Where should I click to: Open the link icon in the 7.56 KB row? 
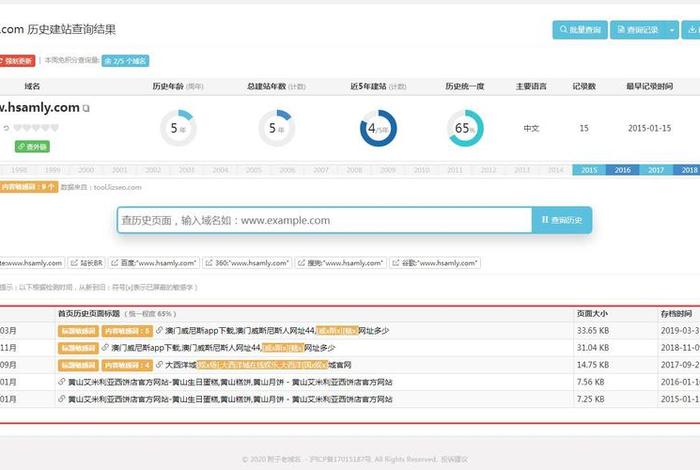point(62,382)
